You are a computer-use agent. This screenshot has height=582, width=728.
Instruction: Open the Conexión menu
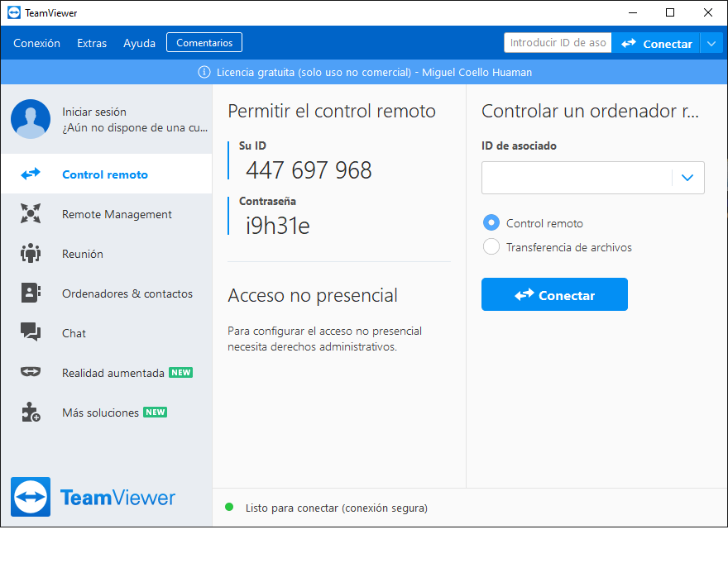click(36, 43)
